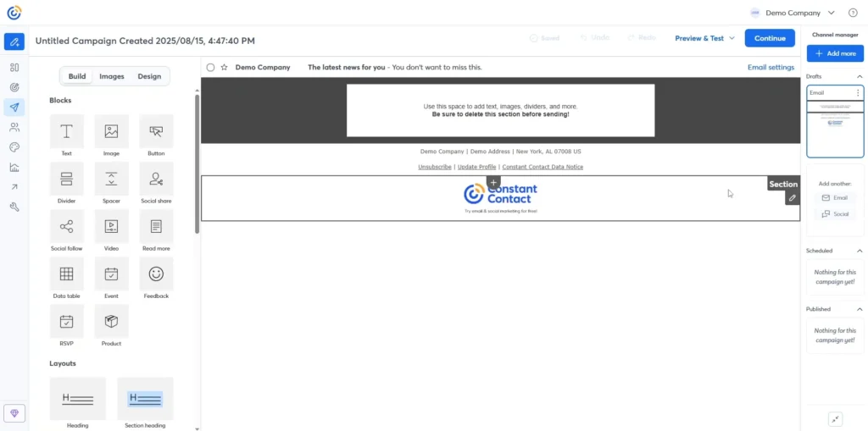Click the Section label tag
The width and height of the screenshot is (868, 431).
783,185
